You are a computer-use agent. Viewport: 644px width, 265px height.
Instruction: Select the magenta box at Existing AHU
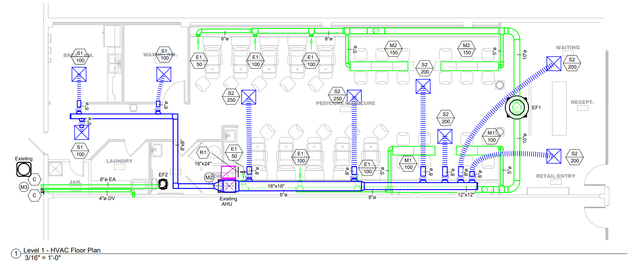pyautogui.click(x=228, y=172)
